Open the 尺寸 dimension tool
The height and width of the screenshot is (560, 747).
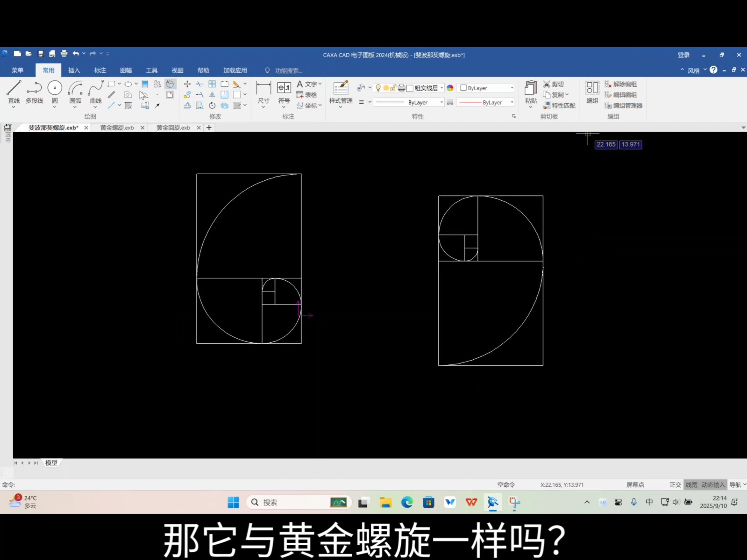pos(263,93)
